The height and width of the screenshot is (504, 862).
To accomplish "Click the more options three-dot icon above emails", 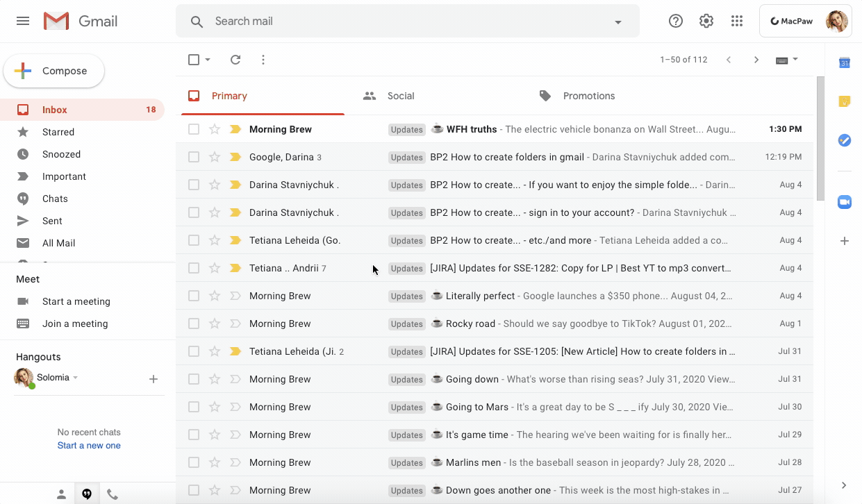I will click(x=263, y=60).
